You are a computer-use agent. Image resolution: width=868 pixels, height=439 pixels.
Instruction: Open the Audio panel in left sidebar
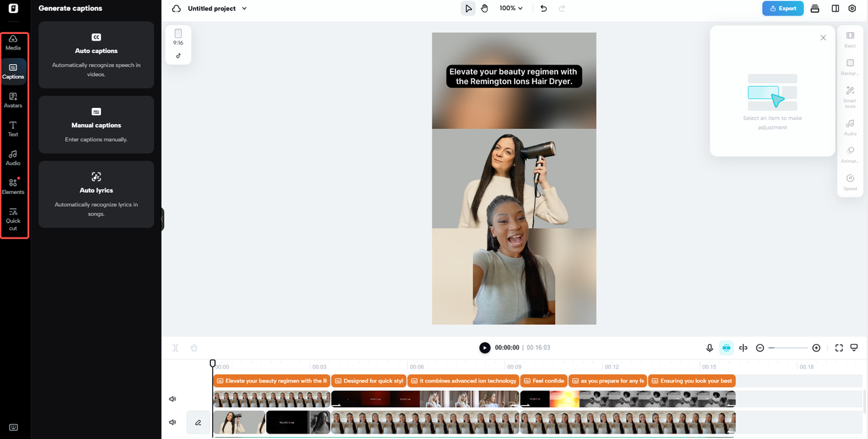coord(13,157)
